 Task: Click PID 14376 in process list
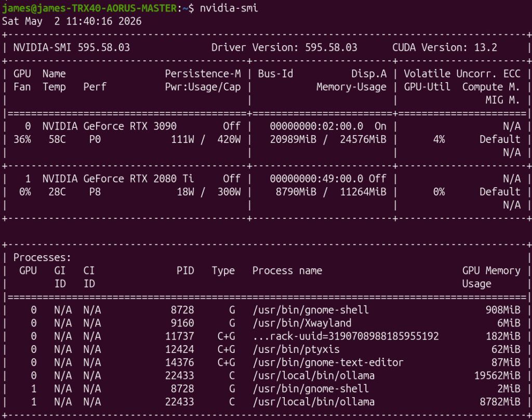[179, 363]
